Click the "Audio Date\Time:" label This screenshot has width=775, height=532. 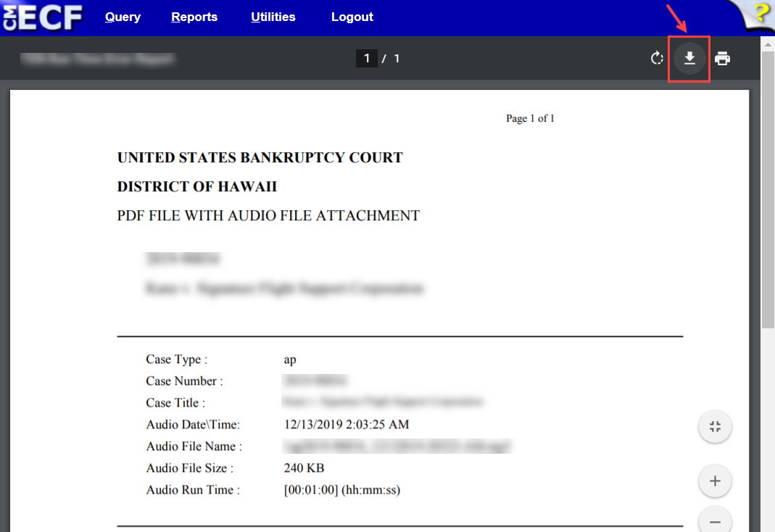[193, 424]
